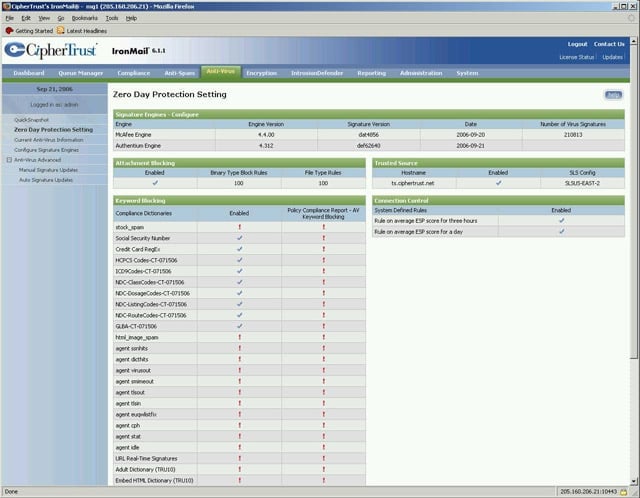
Task: Click the Authentium Engine row name
Action: 138,146
